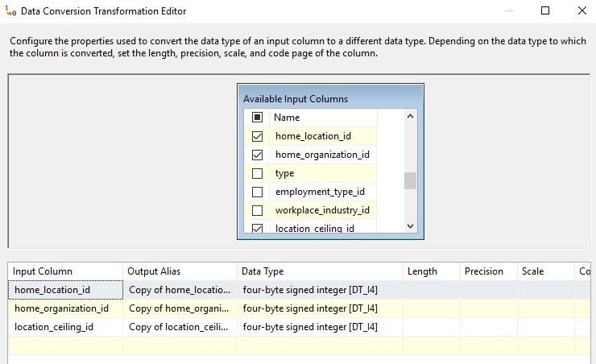Tick the workplace_industry_id checkbox

[x=258, y=210]
